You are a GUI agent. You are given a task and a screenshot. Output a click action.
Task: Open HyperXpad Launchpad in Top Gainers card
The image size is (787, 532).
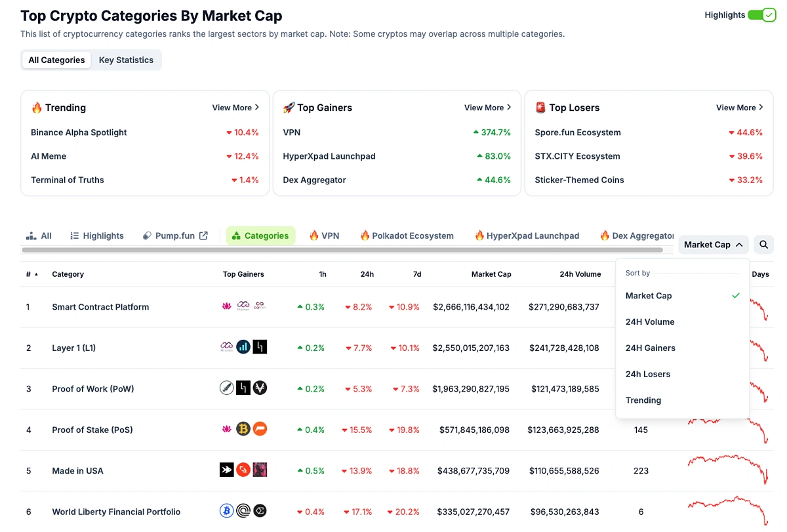click(x=329, y=156)
